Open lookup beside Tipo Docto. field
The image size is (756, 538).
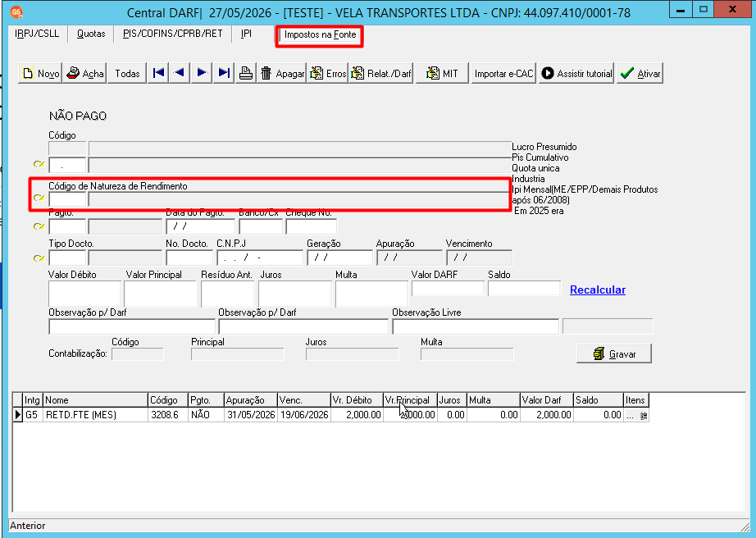tap(39, 258)
